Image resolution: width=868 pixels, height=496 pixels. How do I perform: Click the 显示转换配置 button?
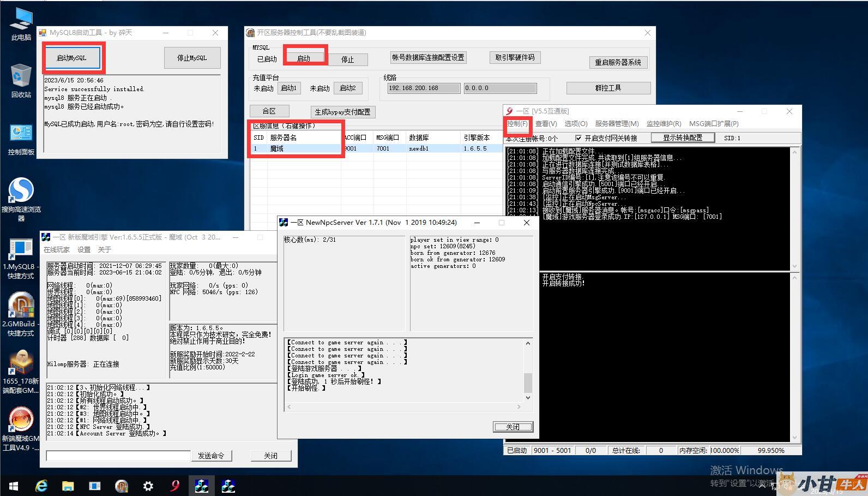pyautogui.click(x=682, y=138)
